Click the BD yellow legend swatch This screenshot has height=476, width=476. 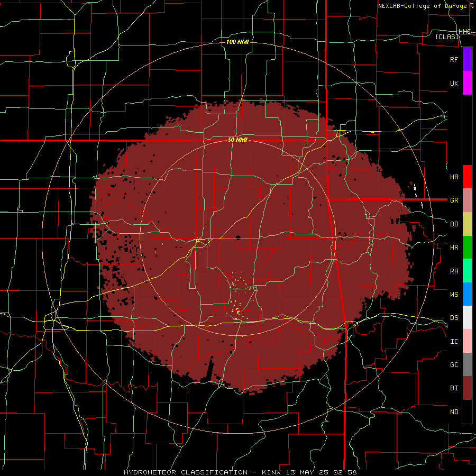(467, 224)
